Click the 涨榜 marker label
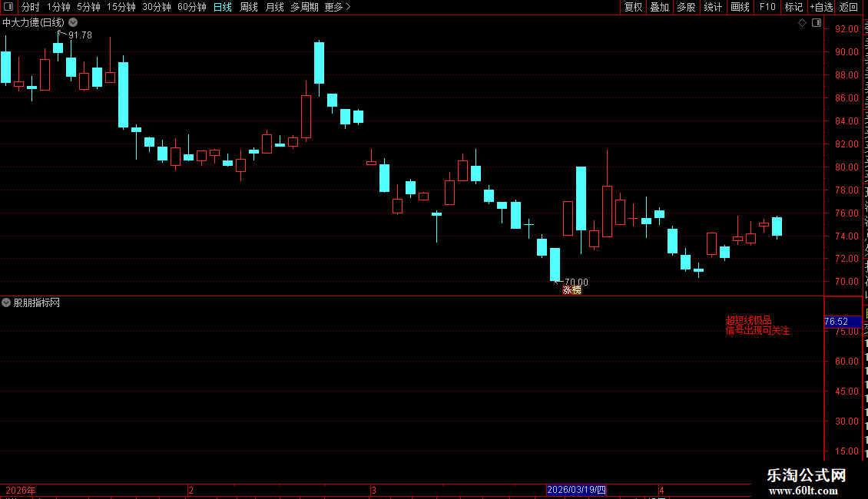Image resolution: width=868 pixels, height=499 pixels. [571, 290]
